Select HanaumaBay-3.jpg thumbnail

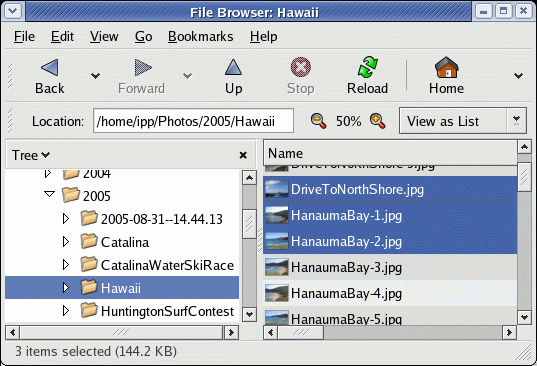[277, 267]
